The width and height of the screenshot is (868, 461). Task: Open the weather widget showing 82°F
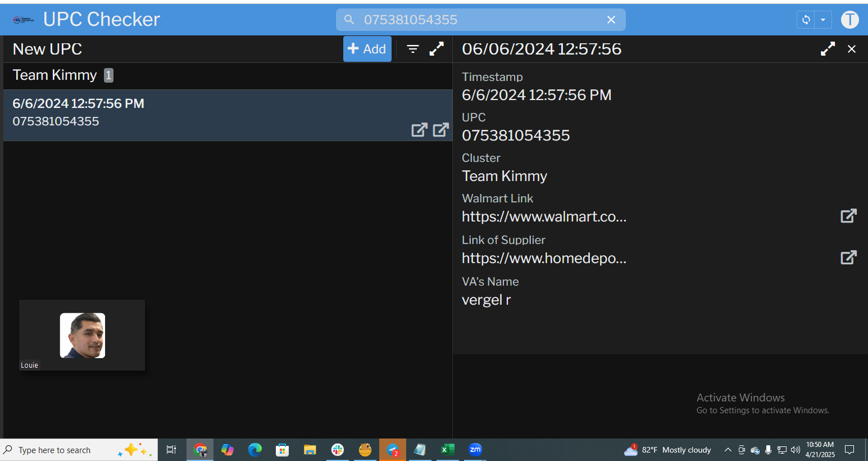coord(667,450)
